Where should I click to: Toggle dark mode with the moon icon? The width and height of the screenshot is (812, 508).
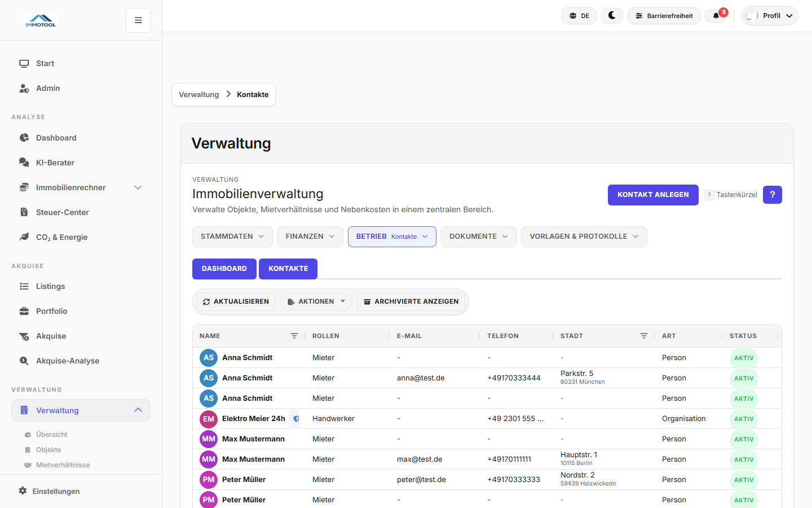612,15
